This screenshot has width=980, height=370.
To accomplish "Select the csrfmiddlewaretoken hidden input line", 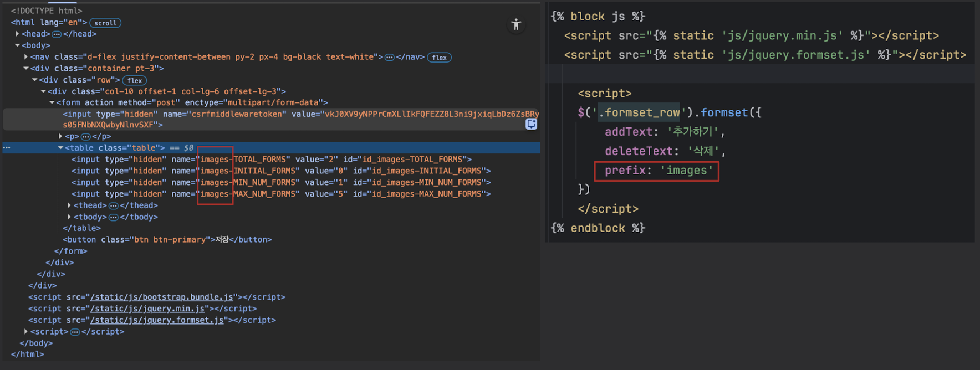I will pyautogui.click(x=272, y=120).
